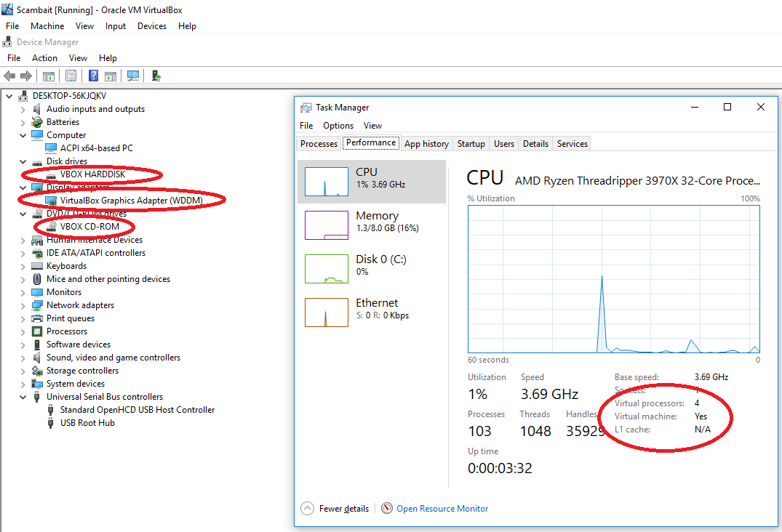Click the VirtualBox window title icon
Screen dimensions: 782x532
click(x=7, y=9)
